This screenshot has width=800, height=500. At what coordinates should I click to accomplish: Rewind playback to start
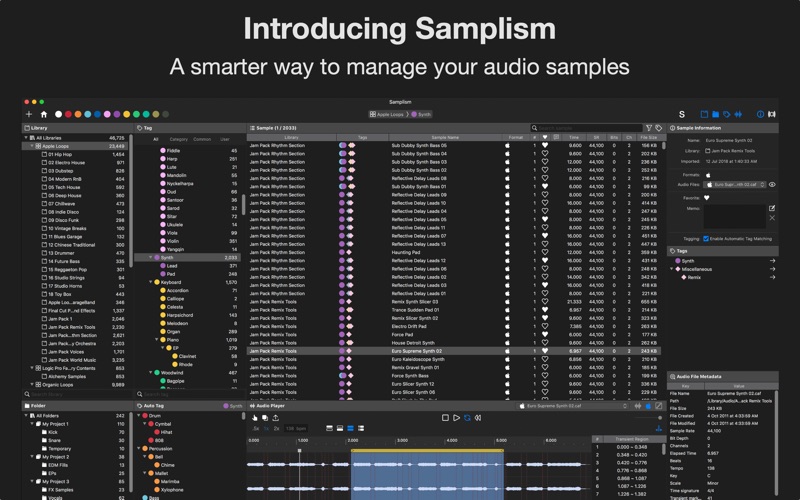pos(478,418)
